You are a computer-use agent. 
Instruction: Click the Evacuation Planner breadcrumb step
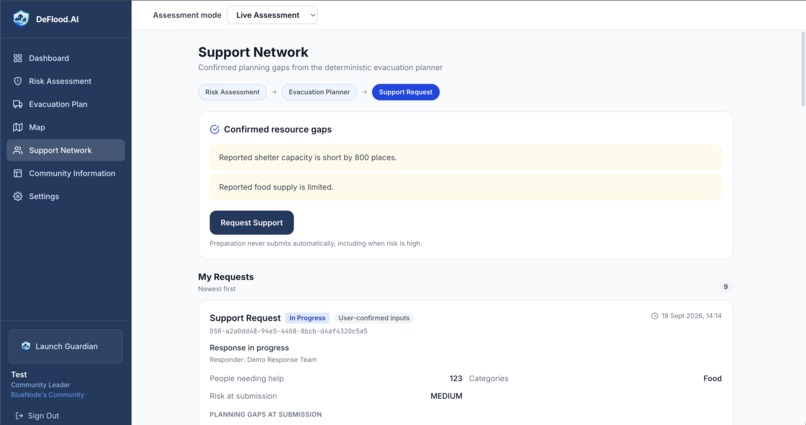[x=319, y=92]
